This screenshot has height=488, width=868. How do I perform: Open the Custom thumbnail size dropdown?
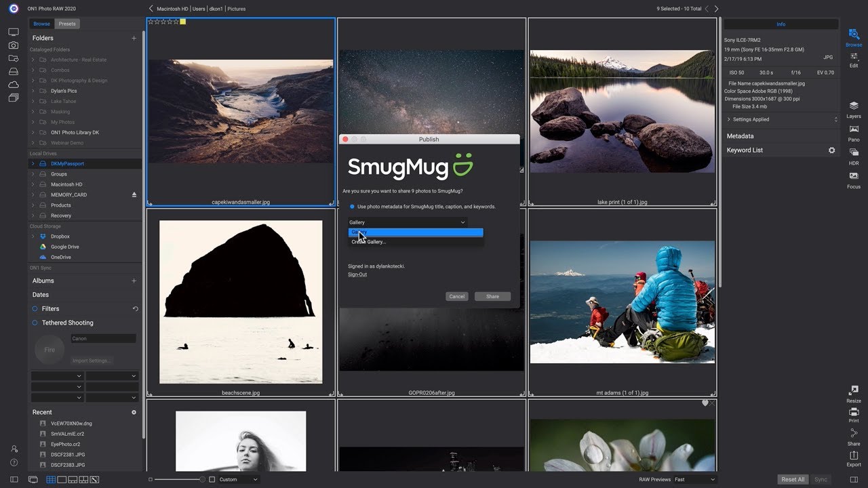[239, 480]
